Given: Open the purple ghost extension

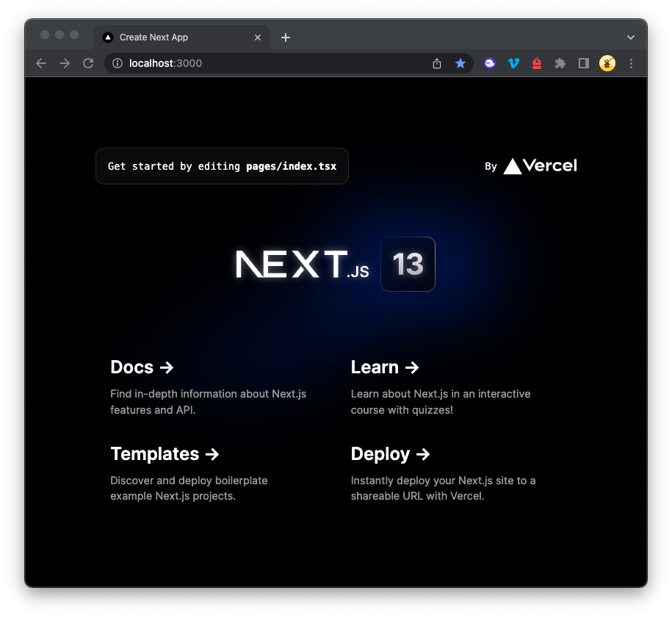Looking at the screenshot, I should click(x=490, y=64).
